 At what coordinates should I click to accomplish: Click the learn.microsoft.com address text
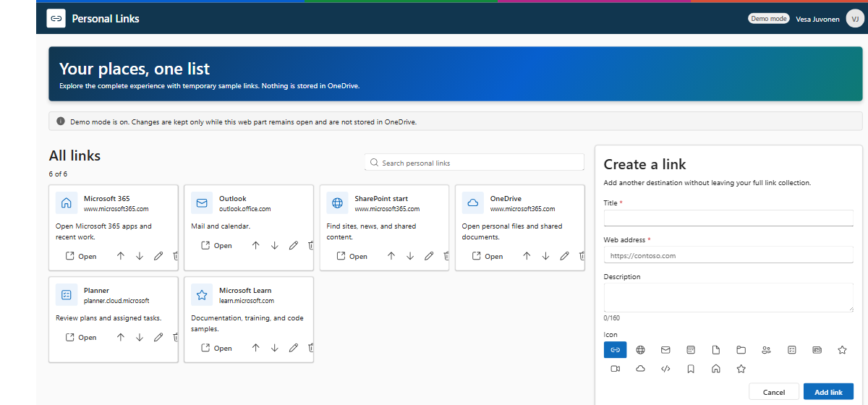(247, 301)
